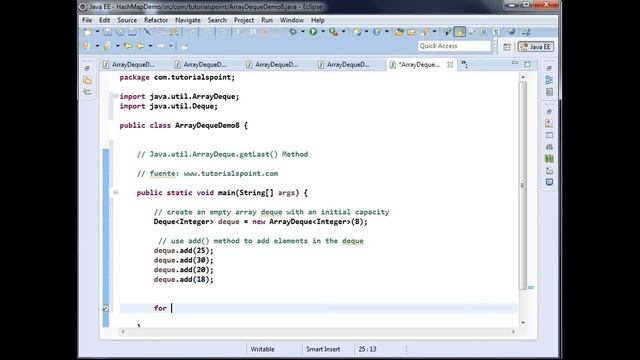Show the hidden editor tabs list

(464, 64)
